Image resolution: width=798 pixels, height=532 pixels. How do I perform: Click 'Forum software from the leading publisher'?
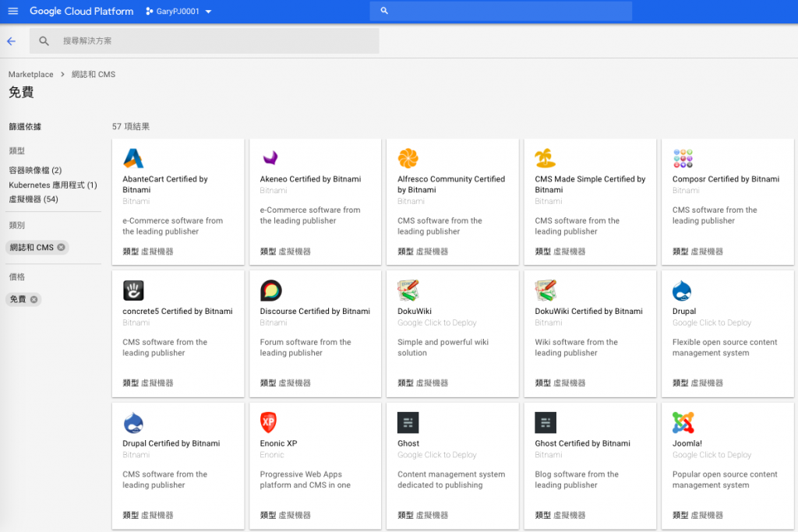[x=305, y=347]
